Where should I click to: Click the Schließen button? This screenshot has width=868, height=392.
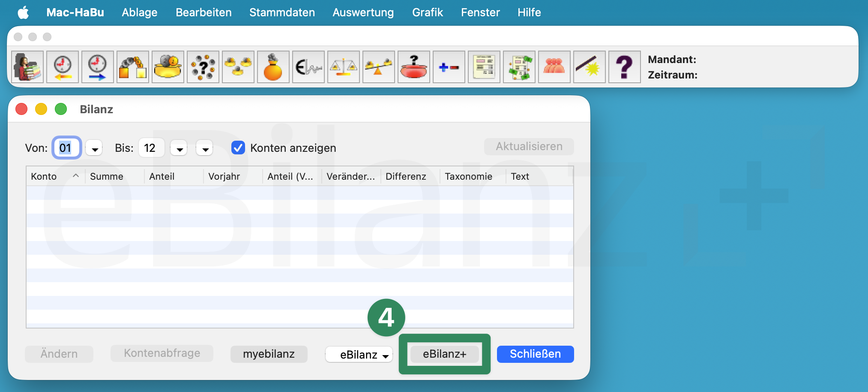tap(536, 354)
